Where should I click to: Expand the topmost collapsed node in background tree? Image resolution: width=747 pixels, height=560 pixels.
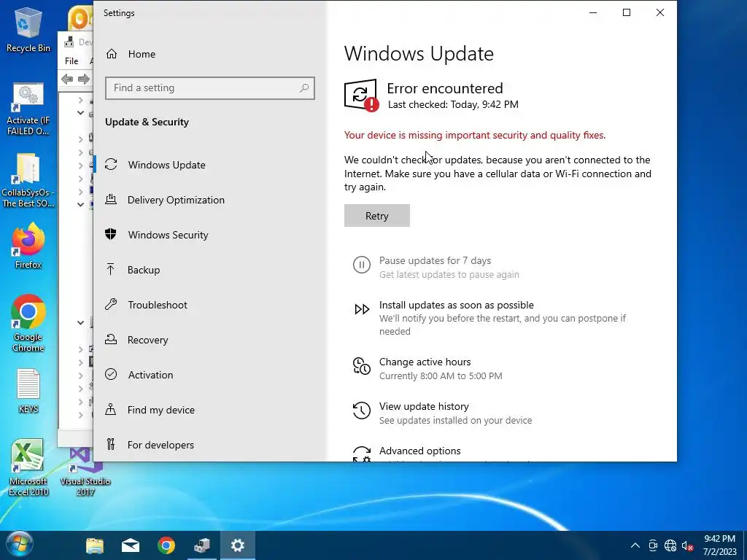[x=80, y=100]
